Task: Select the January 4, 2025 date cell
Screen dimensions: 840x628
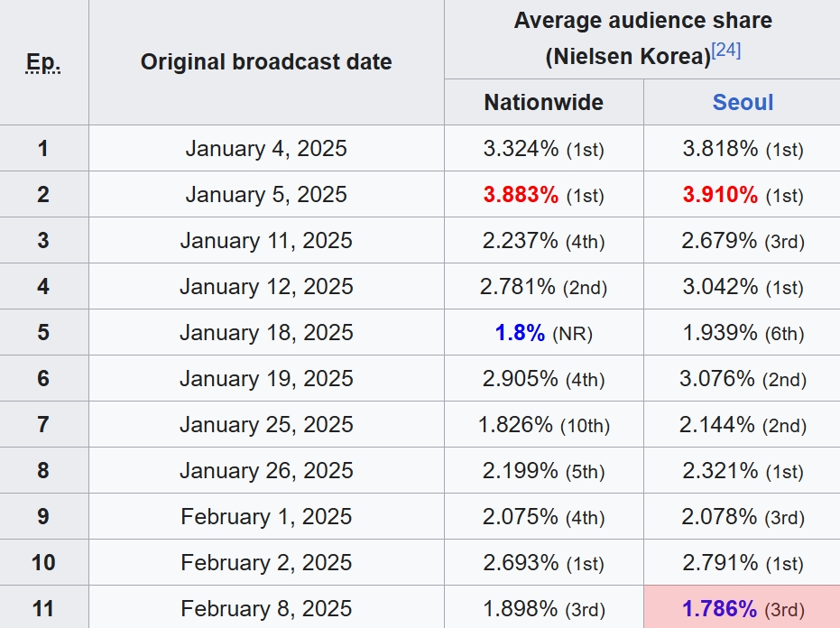Action: pyautogui.click(x=266, y=149)
